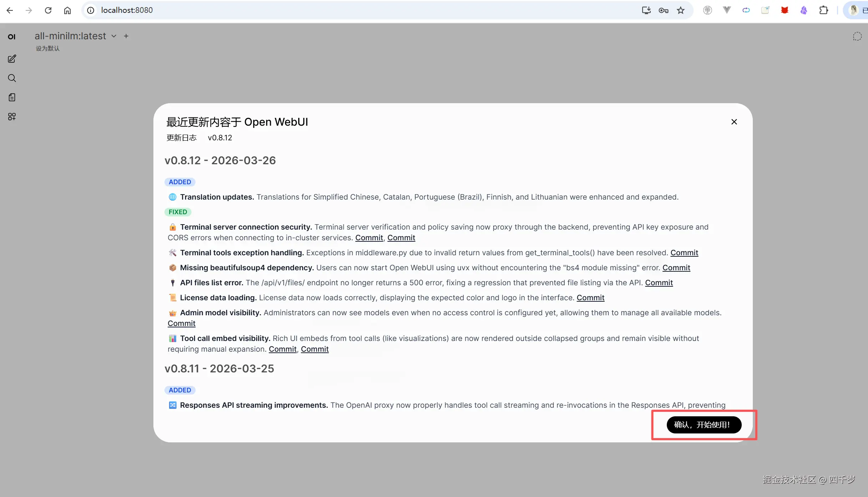
Task: Open the workspace grid icon in sidebar
Action: coord(12,117)
